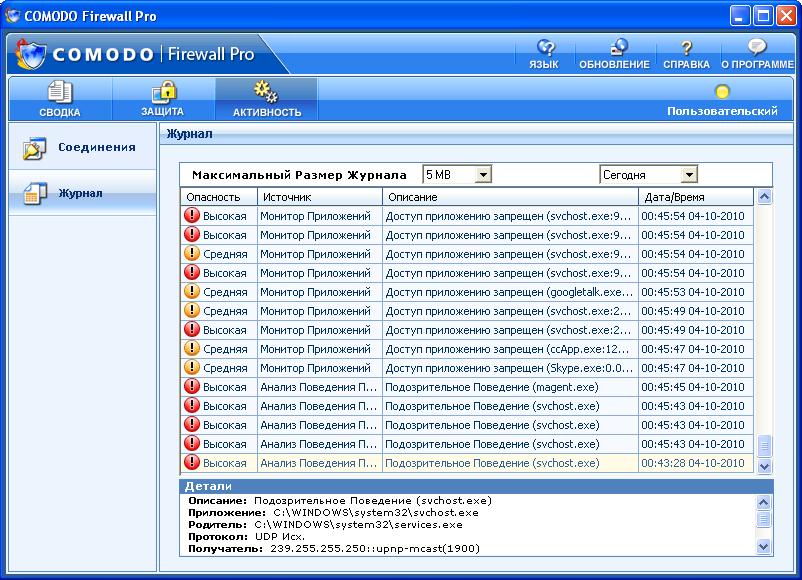Select the googletalk.exe log entry
This screenshot has height=580, width=802.
[467, 292]
